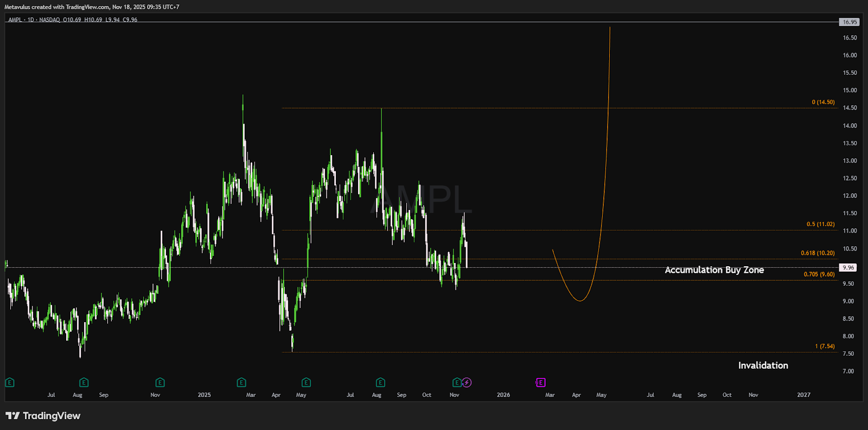This screenshot has height=430, width=868.
Task: Open the earnings marker above Aug 2025
Action: point(380,383)
